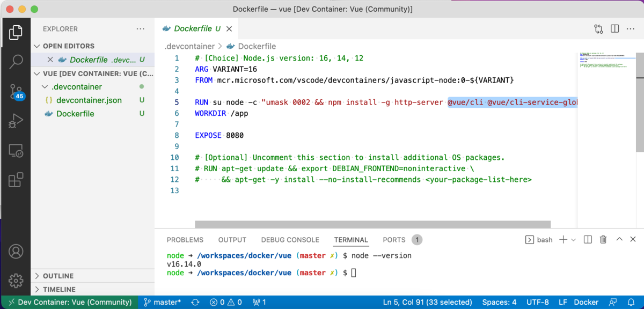
Task: Switch to the PROBLEMS tab
Action: (x=185, y=240)
